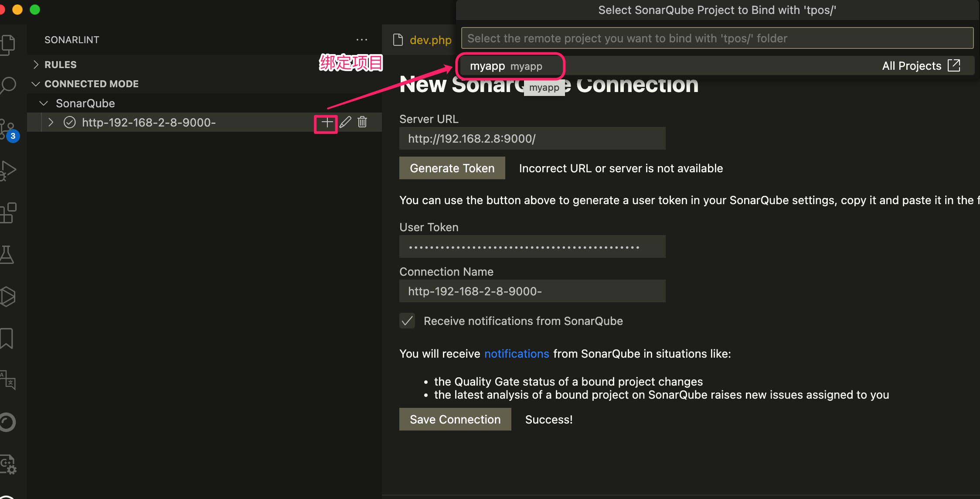The width and height of the screenshot is (980, 499).
Task: Open the SonarLint views More Actions menu
Action: 362,40
